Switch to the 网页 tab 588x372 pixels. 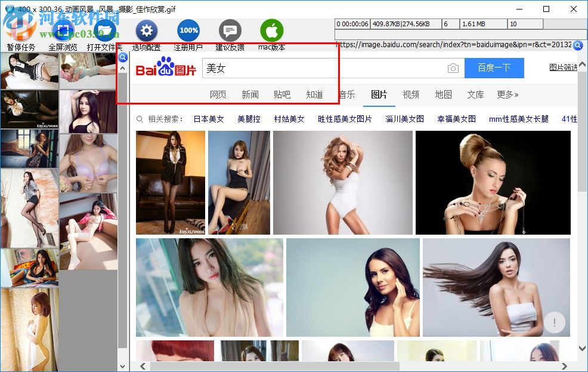coord(218,94)
